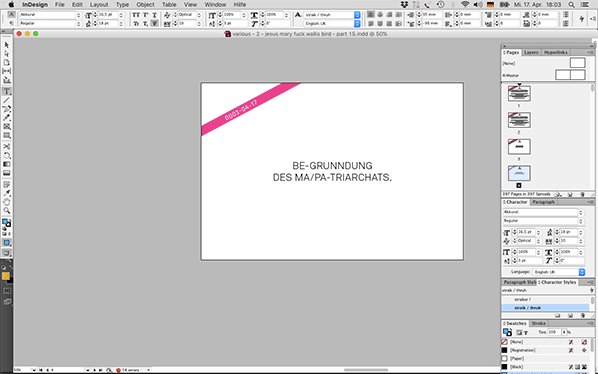598x374 pixels.
Task: Open Character panel font family dropdown
Action: coord(580,212)
